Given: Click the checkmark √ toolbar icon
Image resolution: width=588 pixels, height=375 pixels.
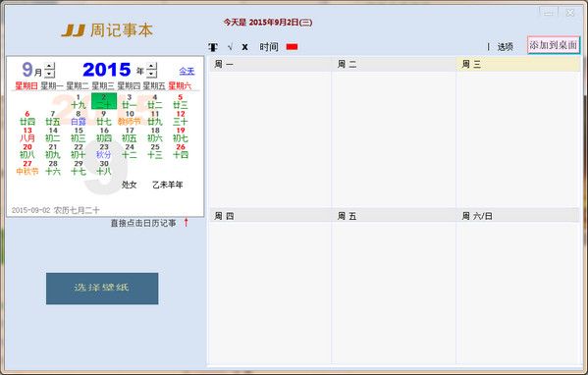Looking at the screenshot, I should 231,47.
